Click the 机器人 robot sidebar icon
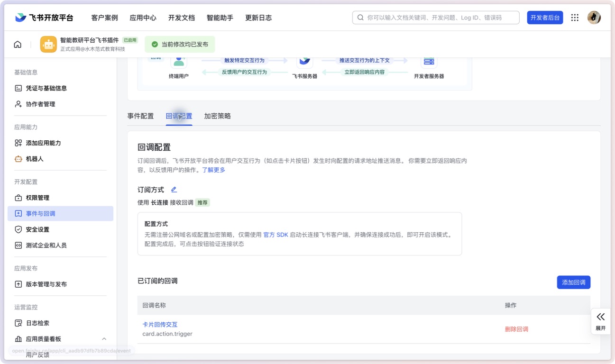The width and height of the screenshot is (615, 364). pos(18,159)
